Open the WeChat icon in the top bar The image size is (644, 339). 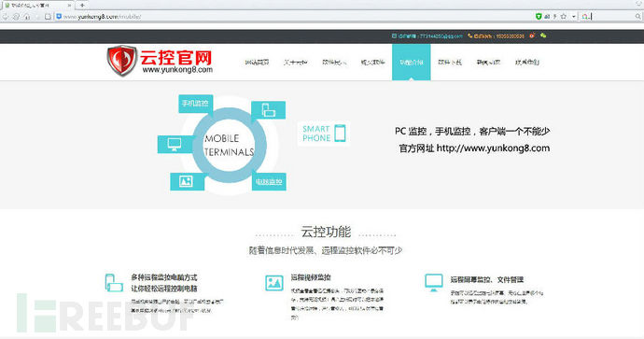tap(543, 35)
